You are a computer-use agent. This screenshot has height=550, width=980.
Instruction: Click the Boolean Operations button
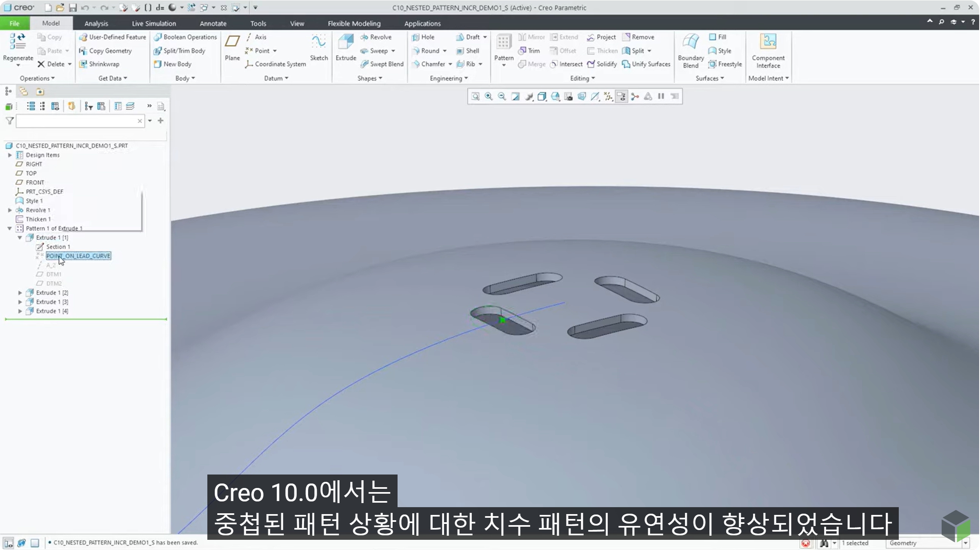click(x=185, y=37)
